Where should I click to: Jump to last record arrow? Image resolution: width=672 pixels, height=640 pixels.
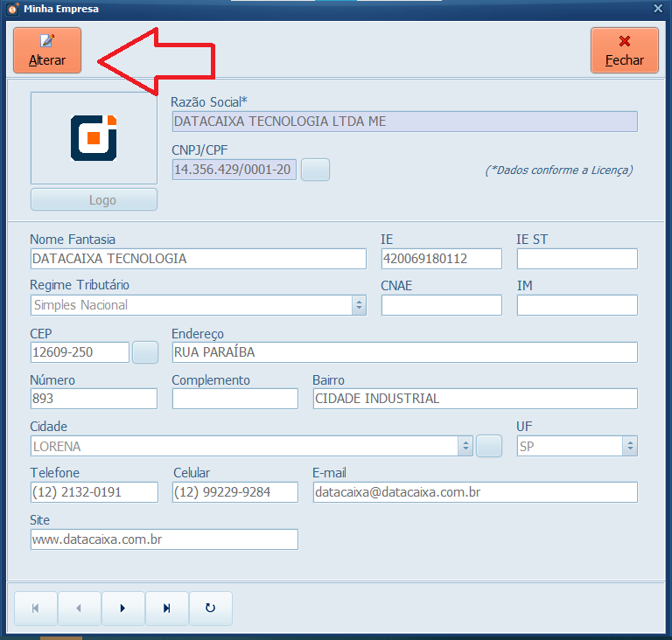[x=167, y=609]
